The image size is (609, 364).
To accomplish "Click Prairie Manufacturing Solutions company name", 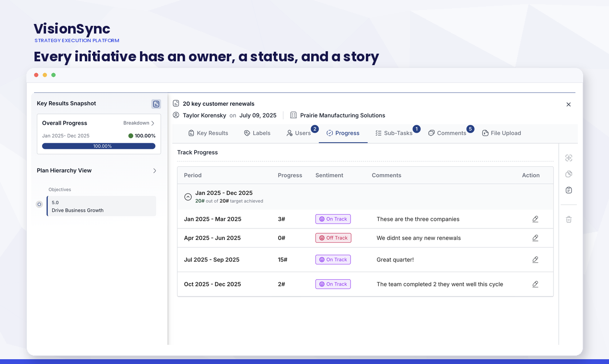I will [x=342, y=115].
